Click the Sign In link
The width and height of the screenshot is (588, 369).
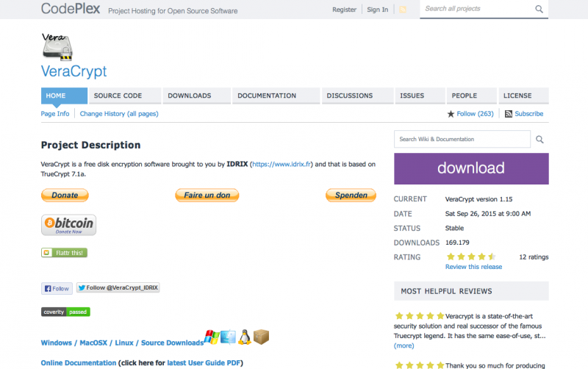pyautogui.click(x=377, y=10)
